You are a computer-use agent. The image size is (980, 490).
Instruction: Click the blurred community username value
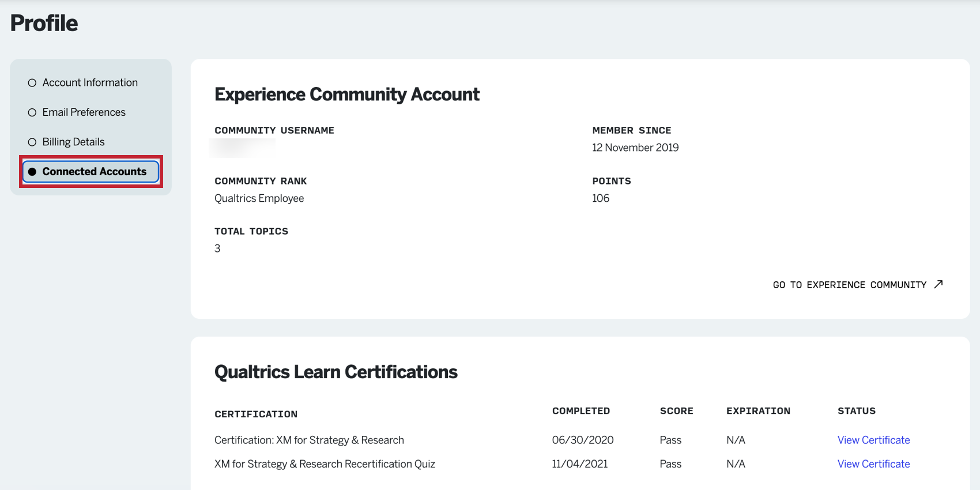click(242, 148)
